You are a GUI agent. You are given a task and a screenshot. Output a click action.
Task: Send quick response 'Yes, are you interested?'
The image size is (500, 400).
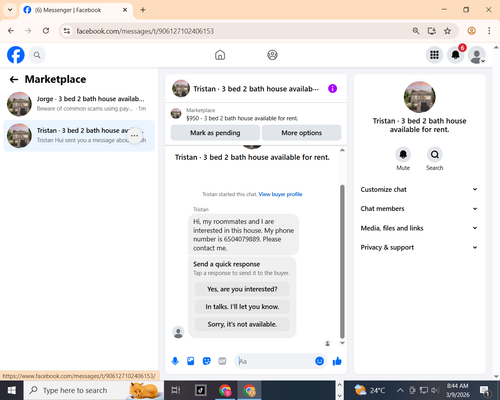[x=242, y=289]
